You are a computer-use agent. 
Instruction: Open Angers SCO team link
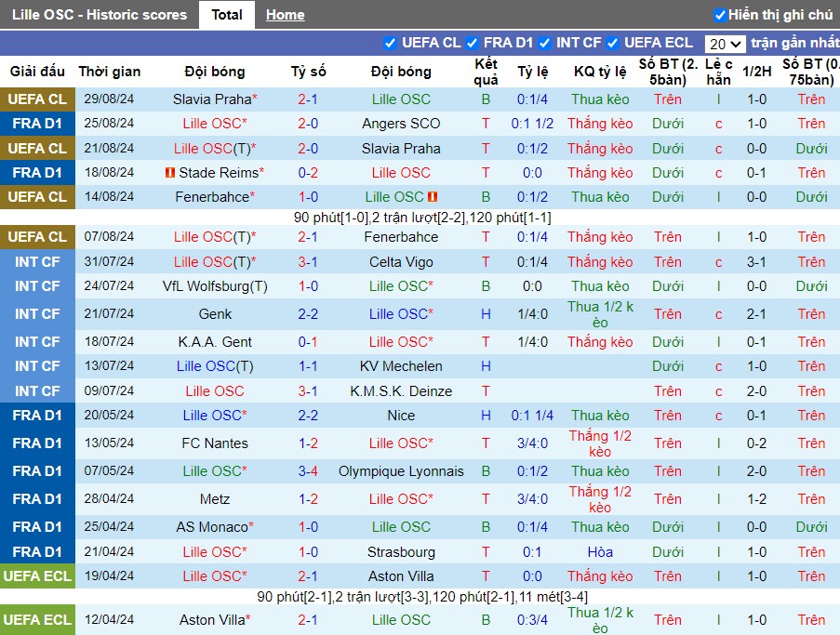tap(401, 124)
